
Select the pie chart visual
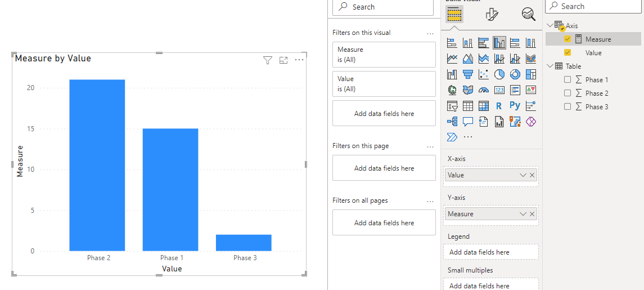coord(499,74)
